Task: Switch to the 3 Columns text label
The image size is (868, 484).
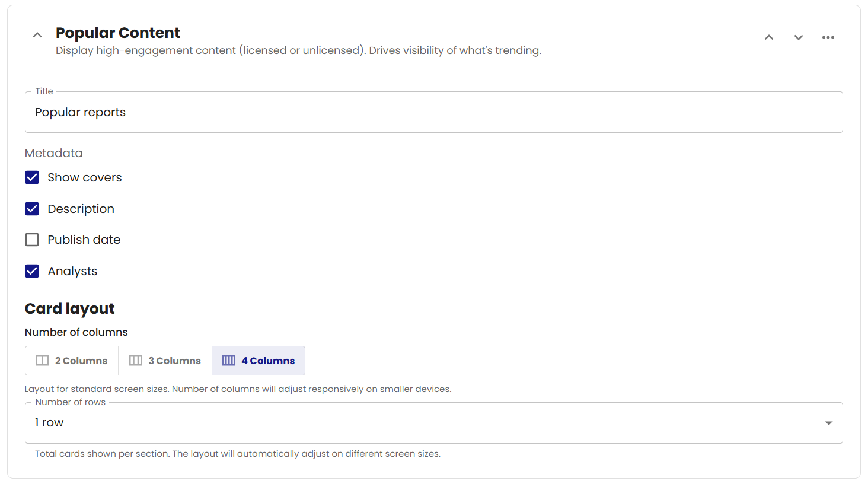Action: pos(174,361)
